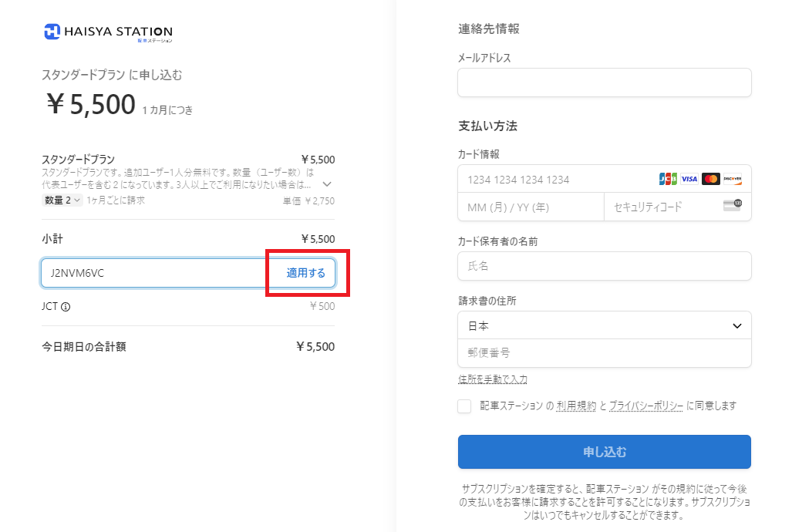The width and height of the screenshot is (792, 532).
Task: Focus the card number field
Action: coord(555,180)
